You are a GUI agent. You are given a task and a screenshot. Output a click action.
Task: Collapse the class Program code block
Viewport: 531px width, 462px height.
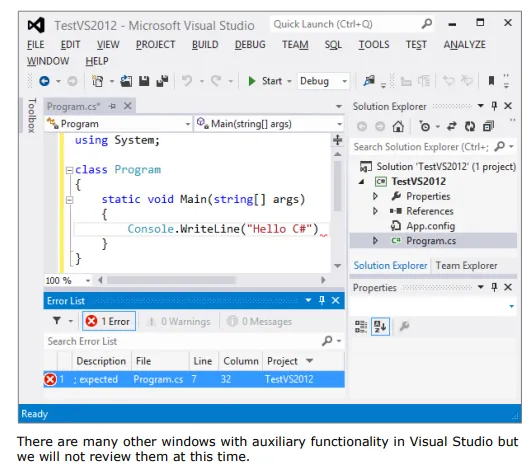69,170
